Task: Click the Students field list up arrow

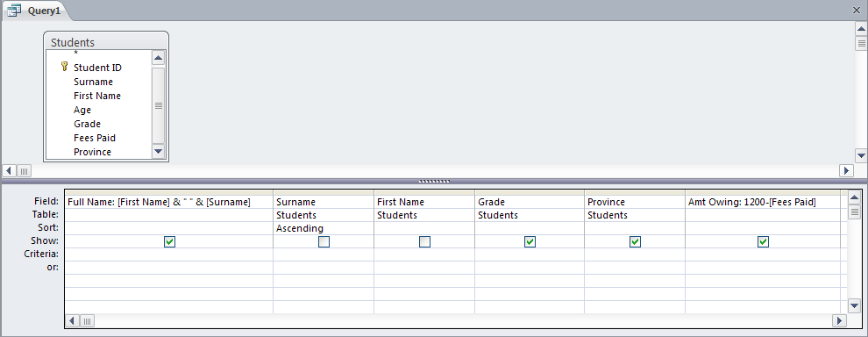Action: 158,58
